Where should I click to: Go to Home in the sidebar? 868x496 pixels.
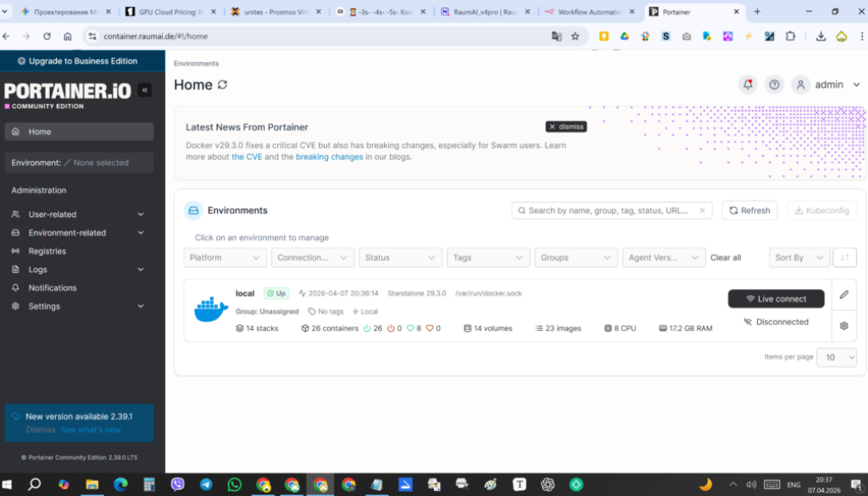(79, 131)
